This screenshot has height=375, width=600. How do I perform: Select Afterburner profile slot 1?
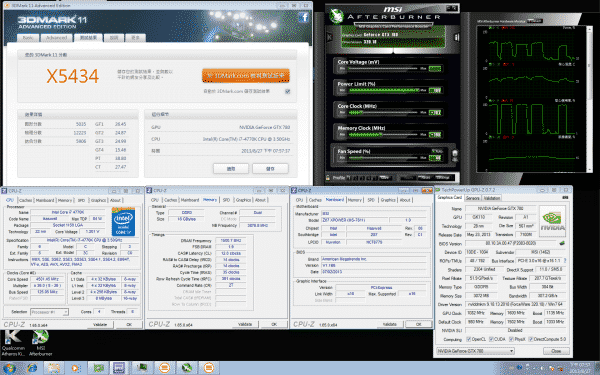pos(348,178)
